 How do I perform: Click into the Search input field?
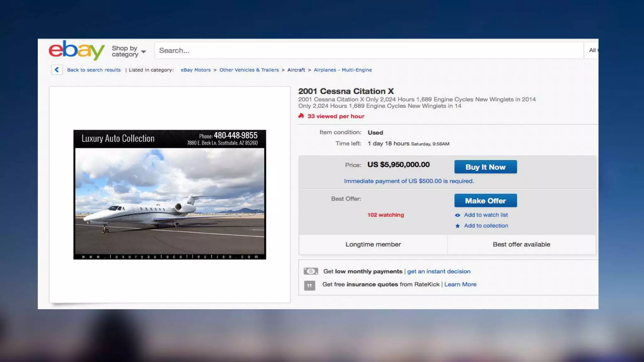tap(368, 50)
